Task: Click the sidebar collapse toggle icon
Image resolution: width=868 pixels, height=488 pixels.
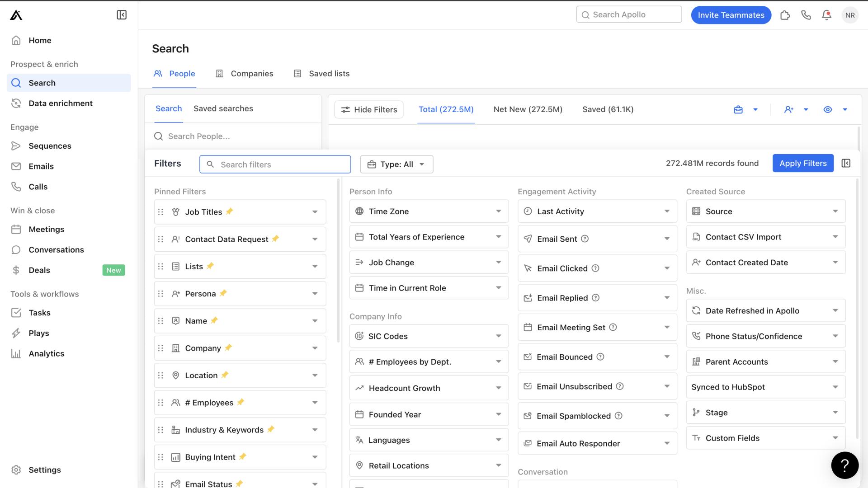Action: pos(121,14)
